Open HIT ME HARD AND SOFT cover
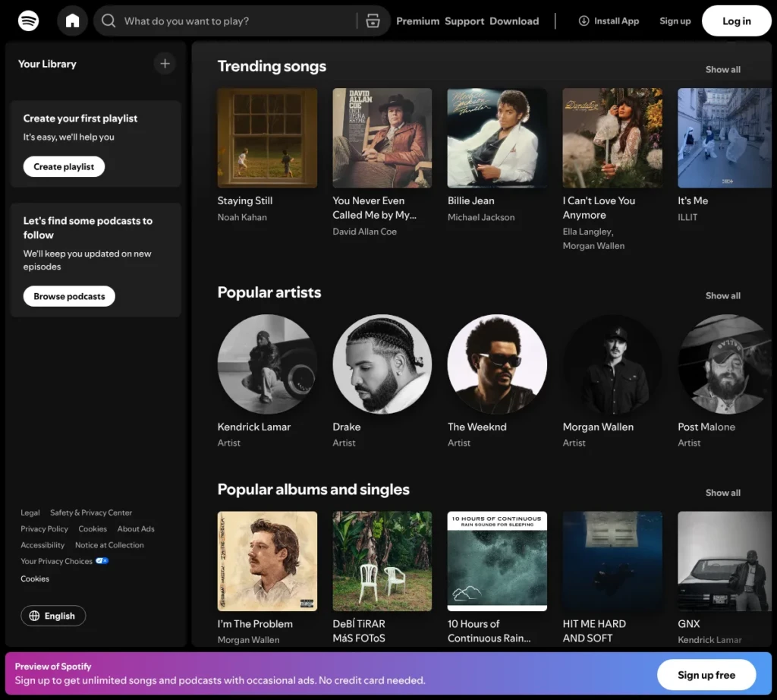 tap(612, 561)
